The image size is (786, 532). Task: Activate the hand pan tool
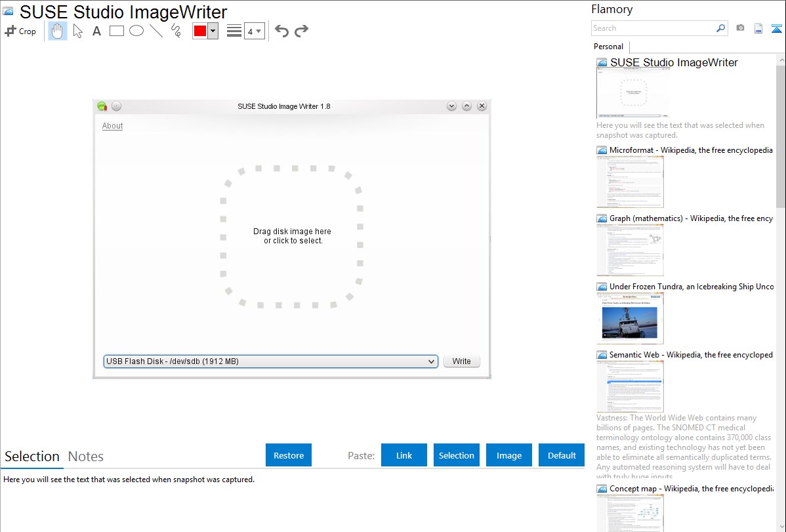58,31
